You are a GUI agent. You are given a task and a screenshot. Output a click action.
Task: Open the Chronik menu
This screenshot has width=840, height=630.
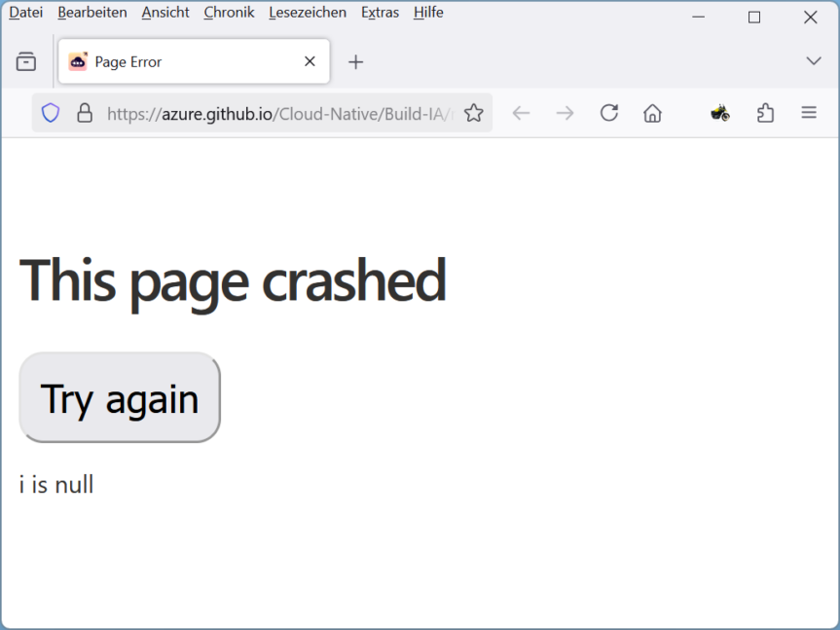(x=229, y=13)
